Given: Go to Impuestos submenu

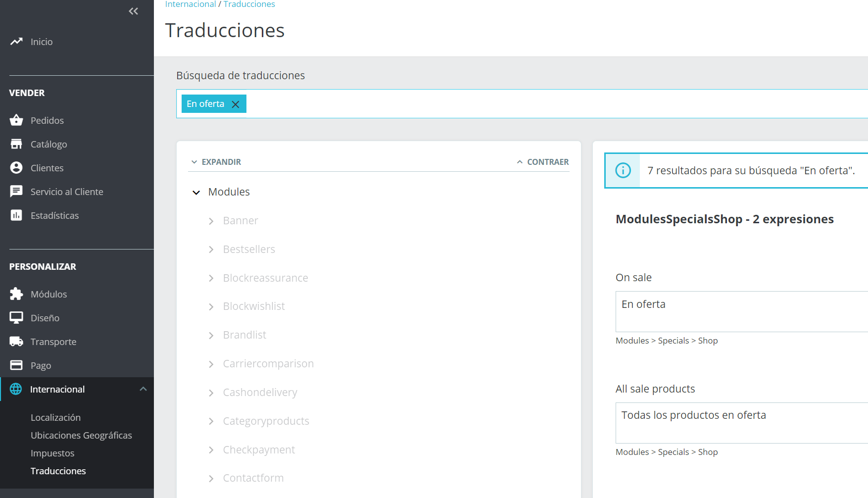Looking at the screenshot, I should point(52,453).
